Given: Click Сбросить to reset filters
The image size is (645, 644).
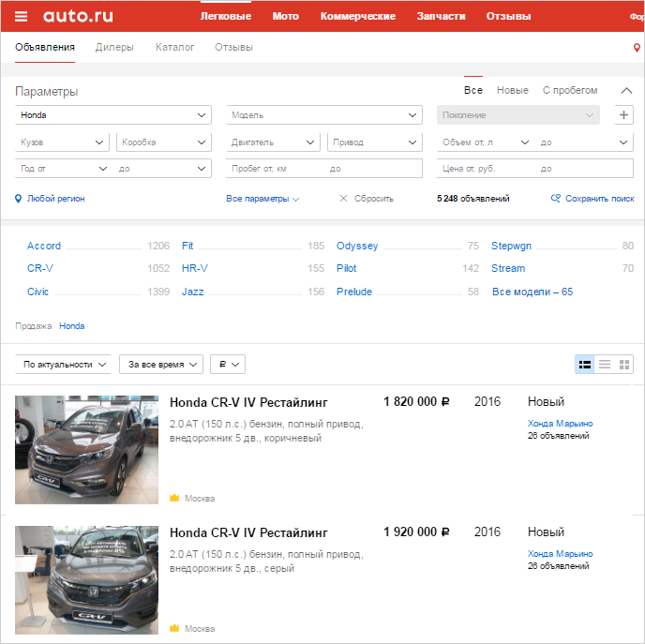Looking at the screenshot, I should [x=373, y=199].
